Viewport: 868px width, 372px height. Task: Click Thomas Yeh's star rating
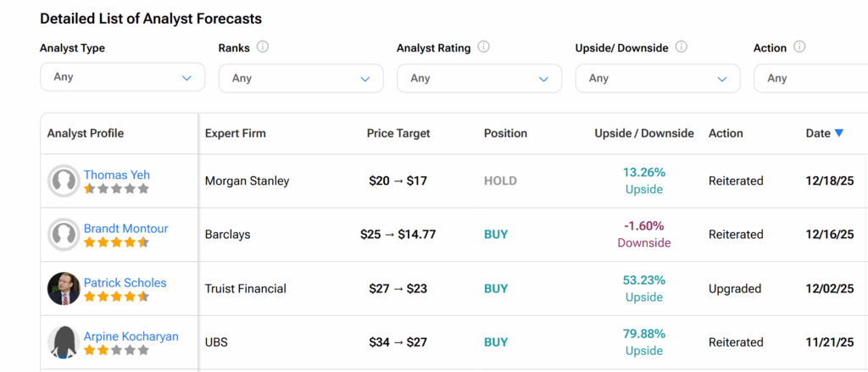(116, 189)
